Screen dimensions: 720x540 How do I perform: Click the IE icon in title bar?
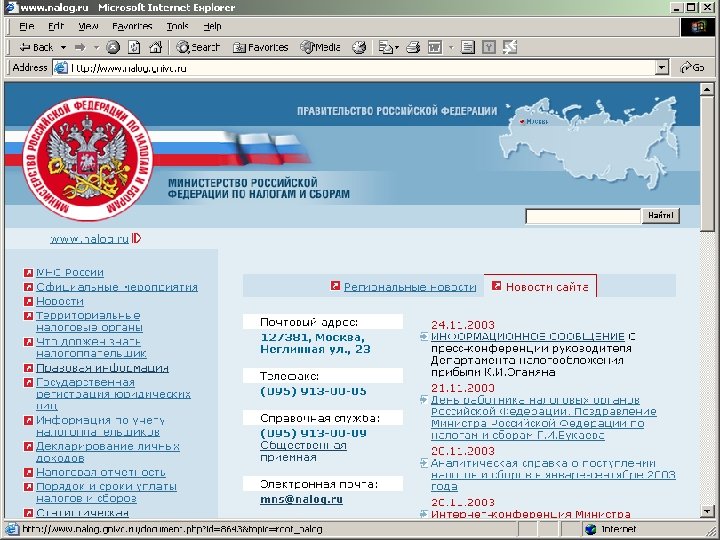coord(11,7)
